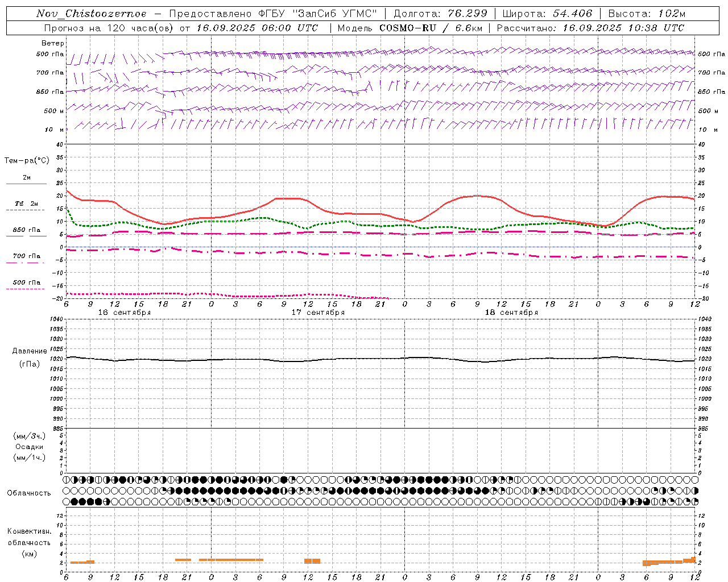728x582 pixels.
Task: Click left 850 гПа label in wind panel
Action: (50, 92)
